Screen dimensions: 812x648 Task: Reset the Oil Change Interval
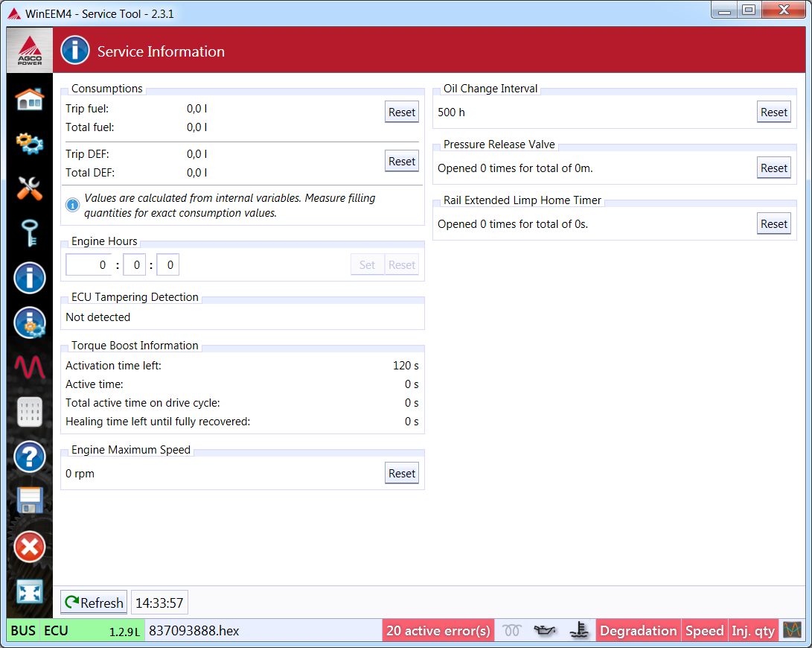[774, 112]
